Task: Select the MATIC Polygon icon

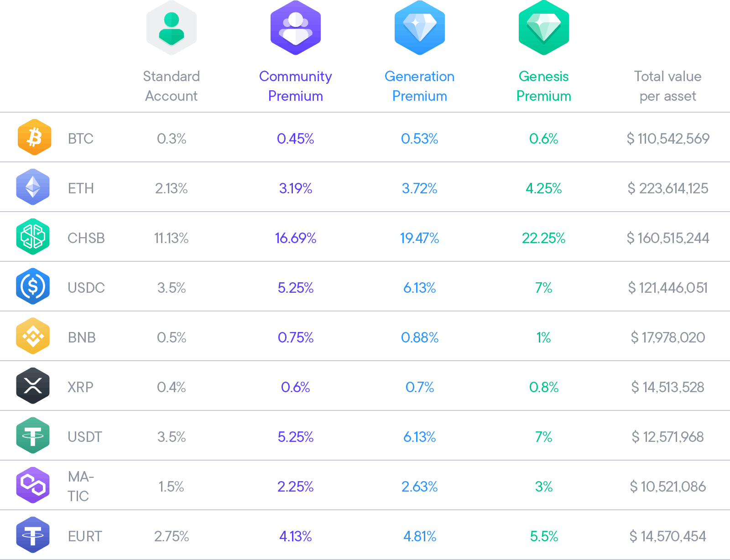Action: (x=33, y=485)
